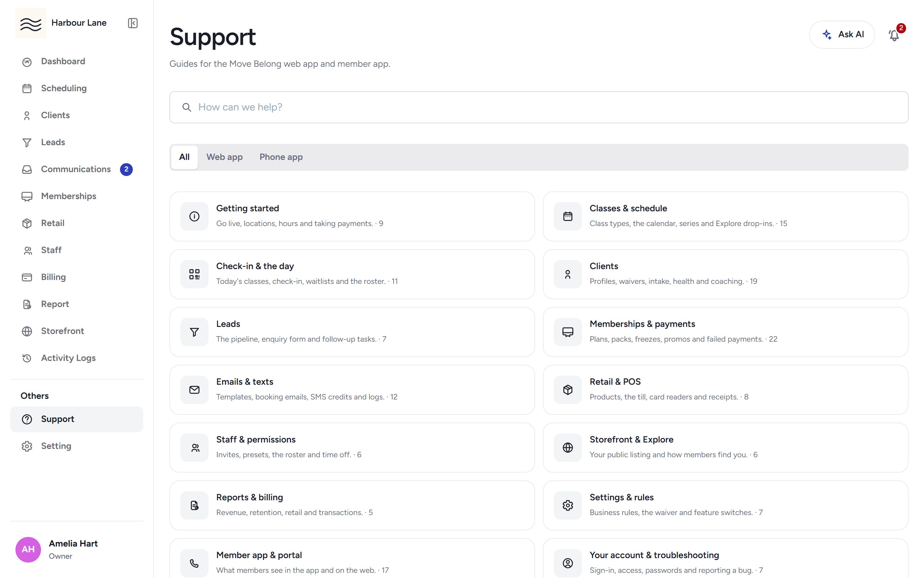
Task: Open the notifications bell
Action: coord(894,35)
